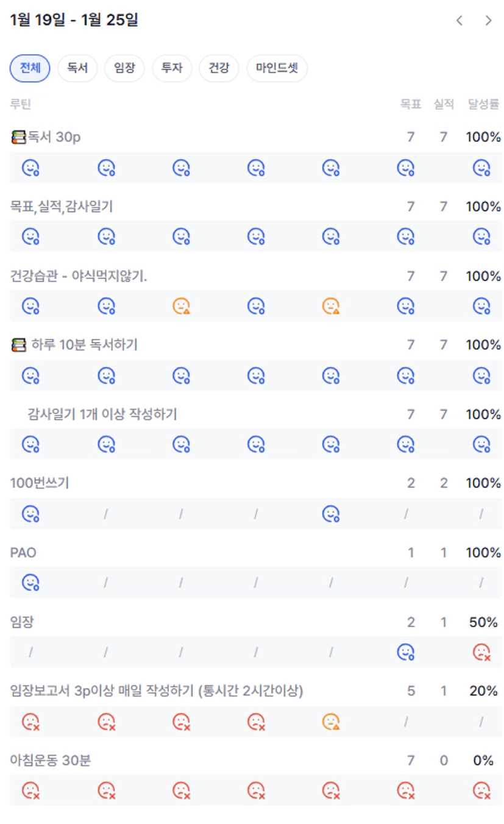Go to next week with right chevron

click(488, 21)
